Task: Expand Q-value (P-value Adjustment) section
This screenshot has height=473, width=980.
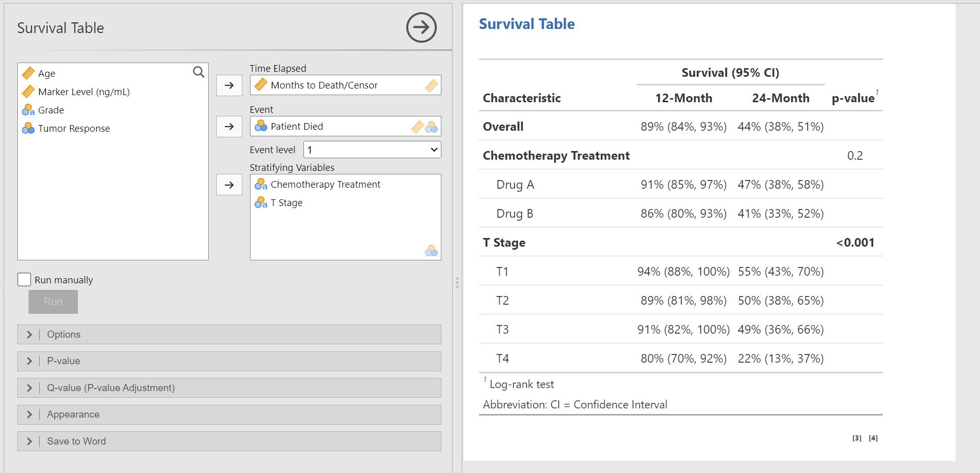Action: tap(229, 388)
